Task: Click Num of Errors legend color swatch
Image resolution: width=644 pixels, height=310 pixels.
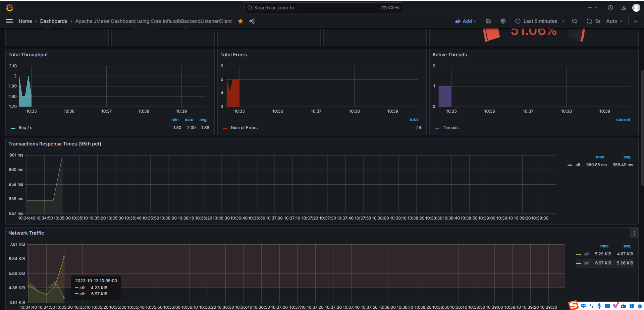Action: coord(225,128)
